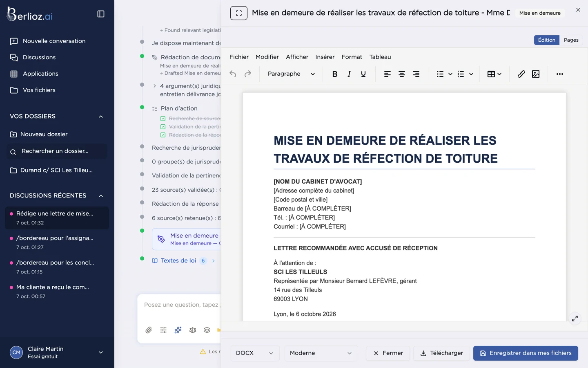The image size is (588, 368).
Task: Toggle italic formatting
Action: pyautogui.click(x=349, y=74)
